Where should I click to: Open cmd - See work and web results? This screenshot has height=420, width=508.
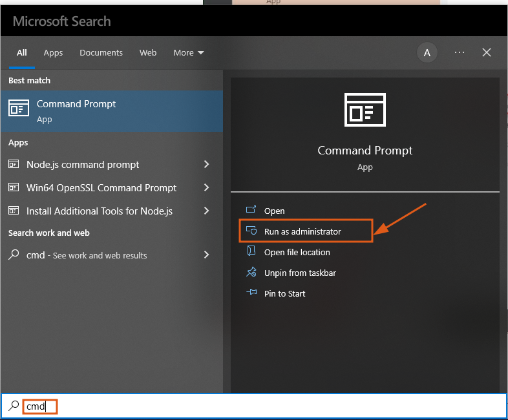(111, 255)
